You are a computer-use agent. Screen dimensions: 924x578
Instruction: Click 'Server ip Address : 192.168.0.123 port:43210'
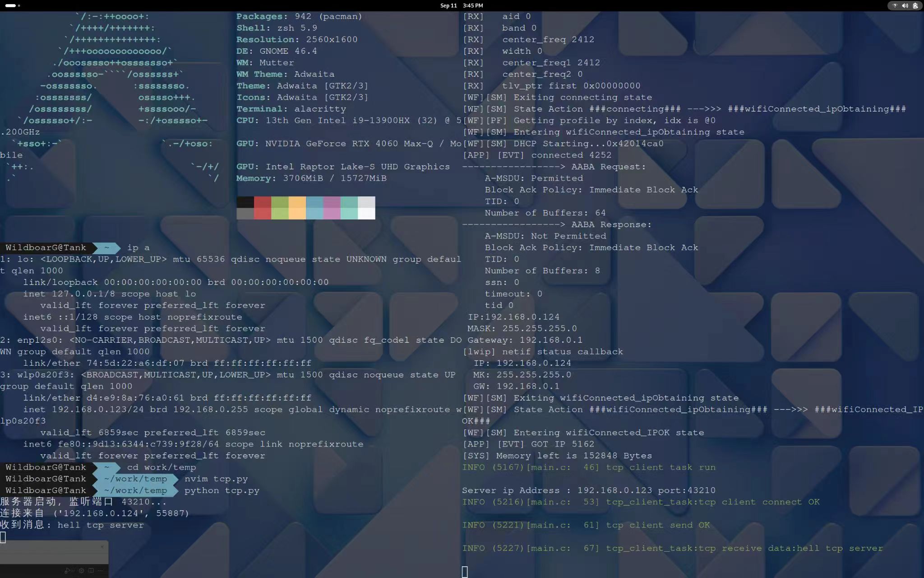pos(589,490)
